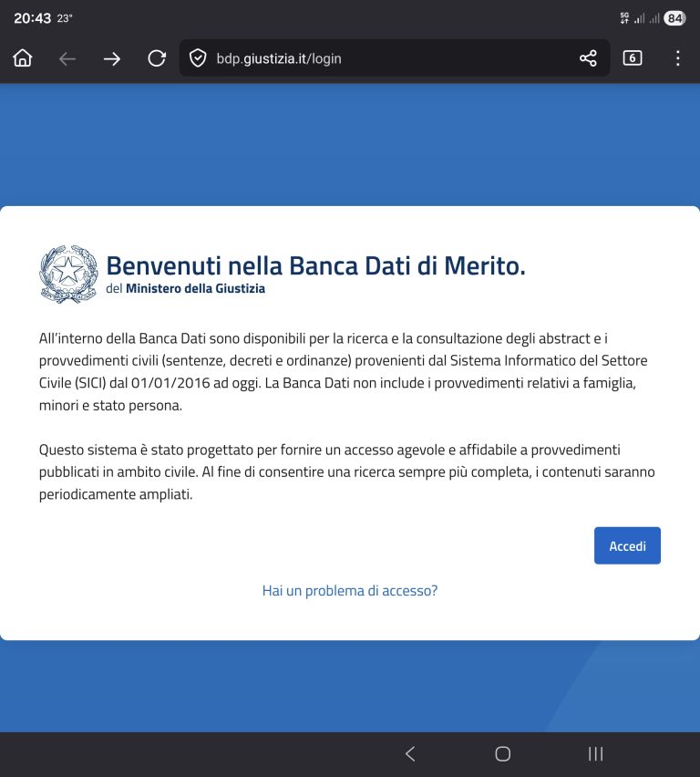Open the address bar showing bdp.giustizia.it/login
The height and width of the screenshot is (777, 700).
pos(395,58)
